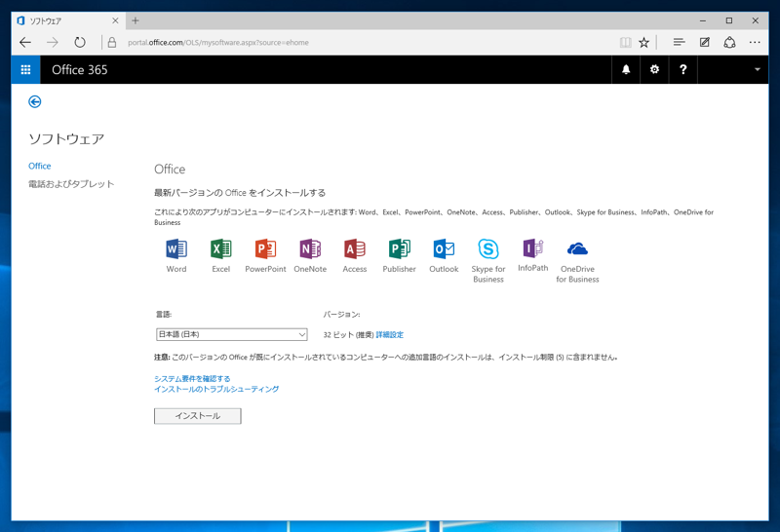Open the help question mark icon

pyautogui.click(x=683, y=69)
